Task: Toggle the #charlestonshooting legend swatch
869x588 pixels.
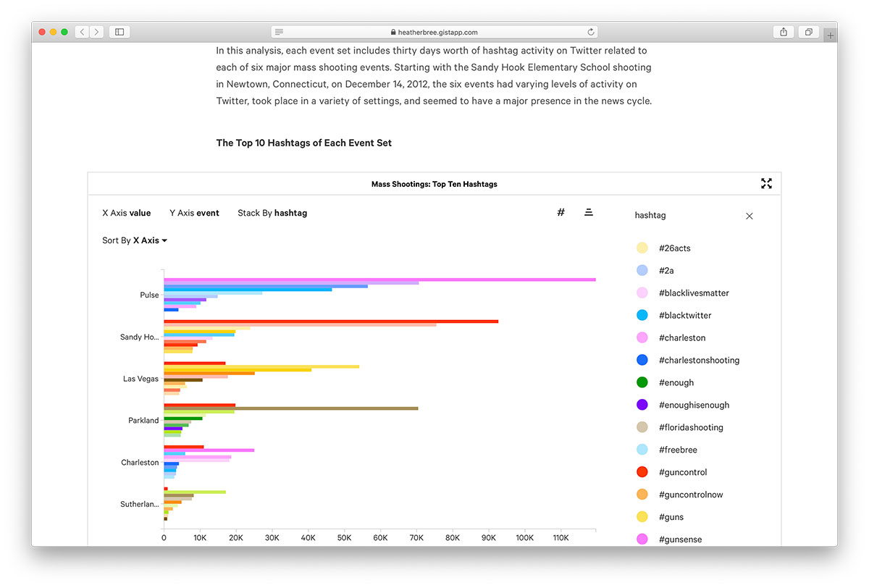Action: click(642, 360)
